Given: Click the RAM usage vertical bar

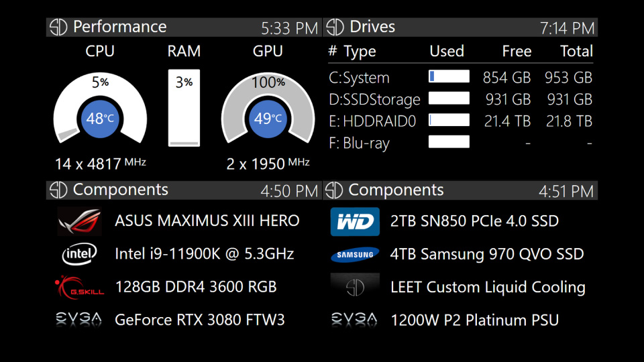Looking at the screenshot, I should [184, 108].
